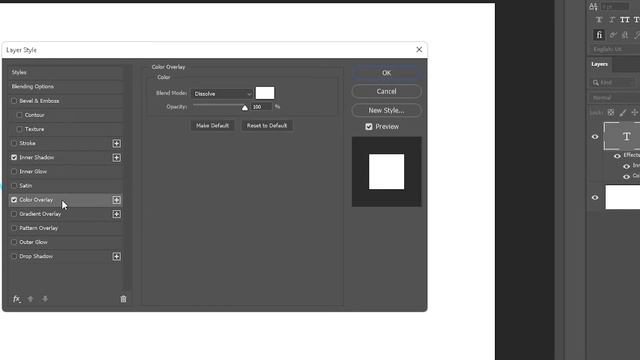Open Blending Options section
The height and width of the screenshot is (360, 640).
(65, 87)
